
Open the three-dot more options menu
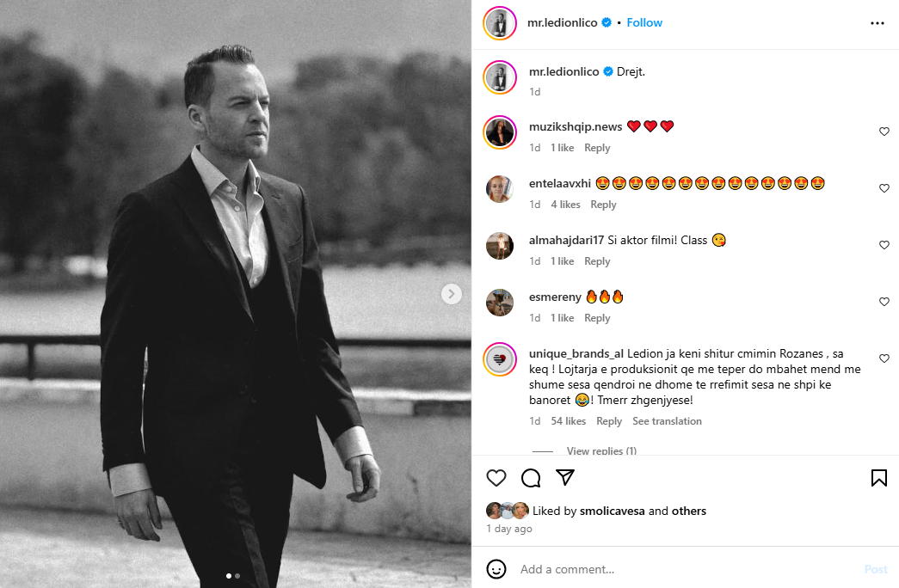pyautogui.click(x=877, y=23)
